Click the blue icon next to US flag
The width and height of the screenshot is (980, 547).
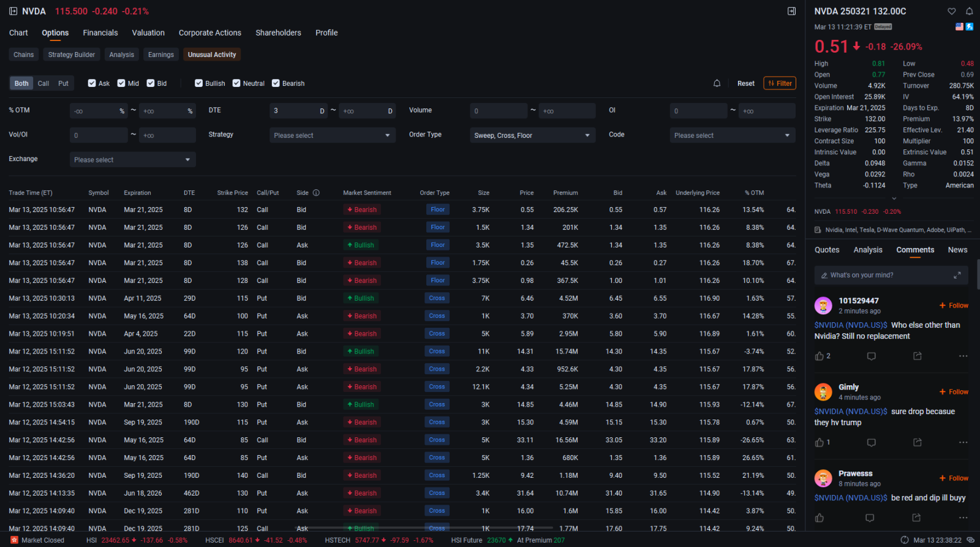click(970, 27)
